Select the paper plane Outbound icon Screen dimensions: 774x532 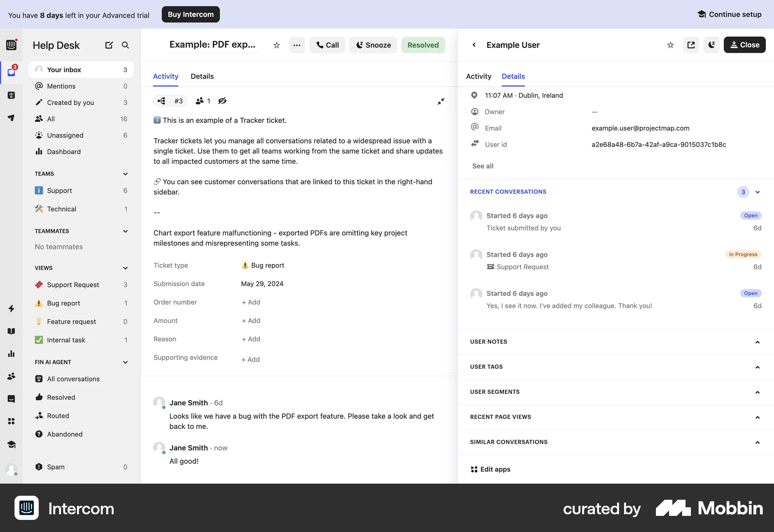click(11, 118)
